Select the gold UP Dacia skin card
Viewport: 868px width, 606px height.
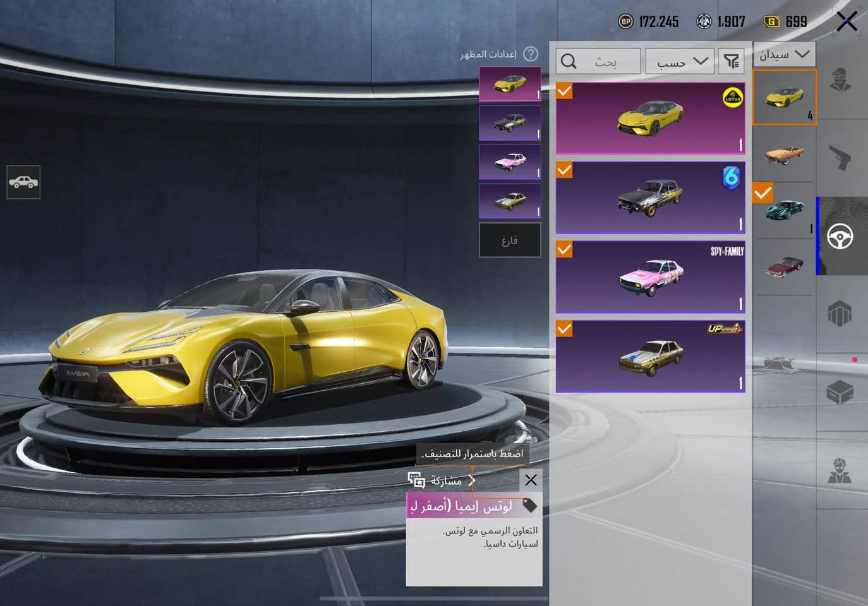pos(651,356)
